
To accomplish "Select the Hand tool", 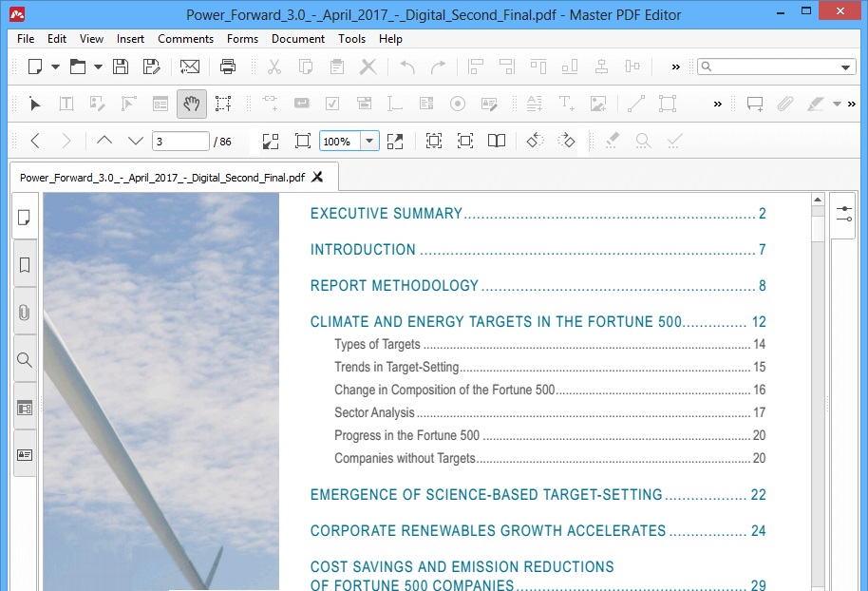I will coord(192,104).
